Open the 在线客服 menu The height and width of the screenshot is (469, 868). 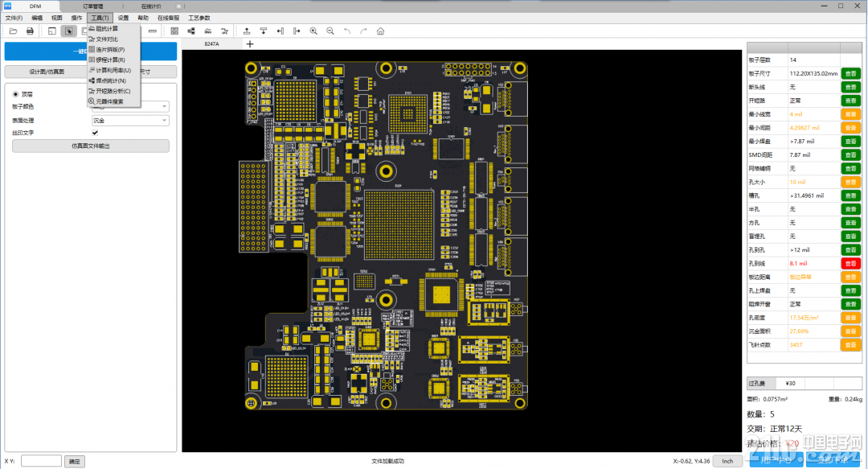click(168, 18)
